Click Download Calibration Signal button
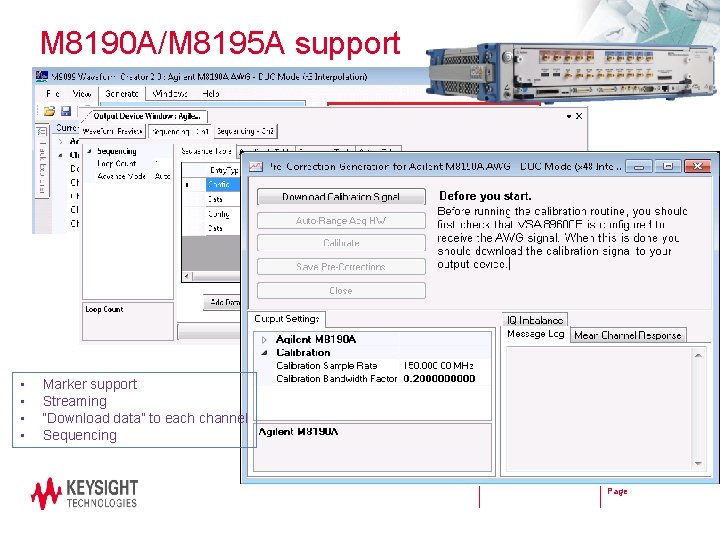Image resolution: width=720 pixels, height=540 pixels. point(341,197)
